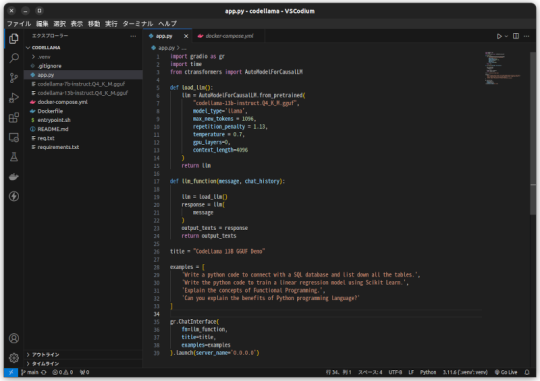
Task: Open editor More Actions ellipsis
Action: pyautogui.click(x=527, y=36)
